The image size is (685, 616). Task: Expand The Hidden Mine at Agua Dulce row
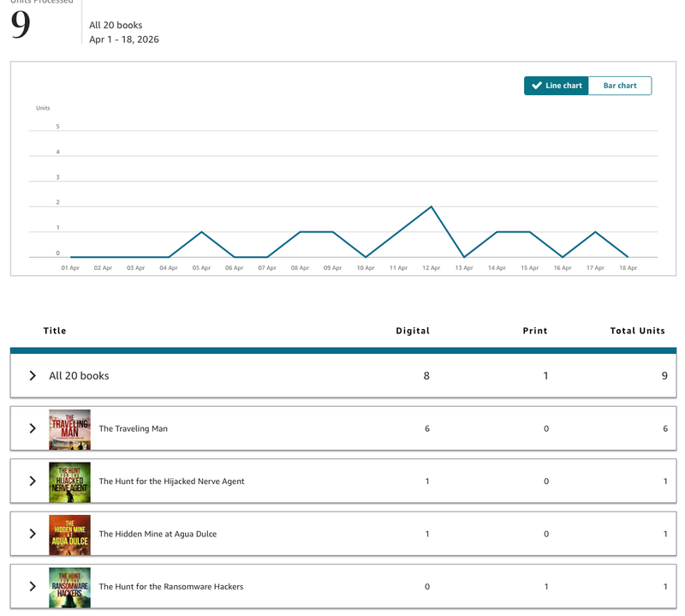(x=33, y=534)
